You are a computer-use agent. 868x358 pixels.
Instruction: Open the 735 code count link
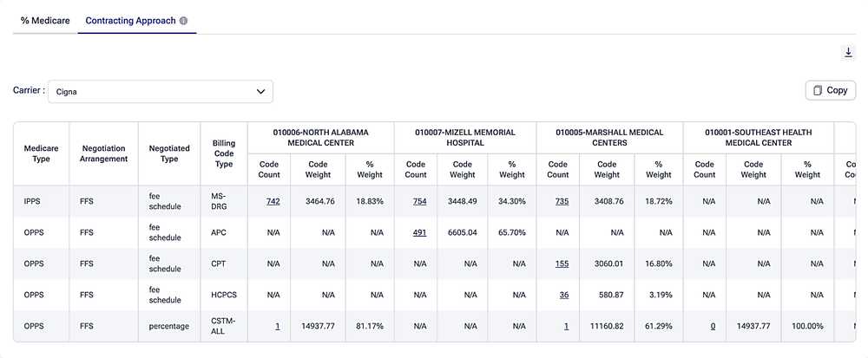[562, 202]
